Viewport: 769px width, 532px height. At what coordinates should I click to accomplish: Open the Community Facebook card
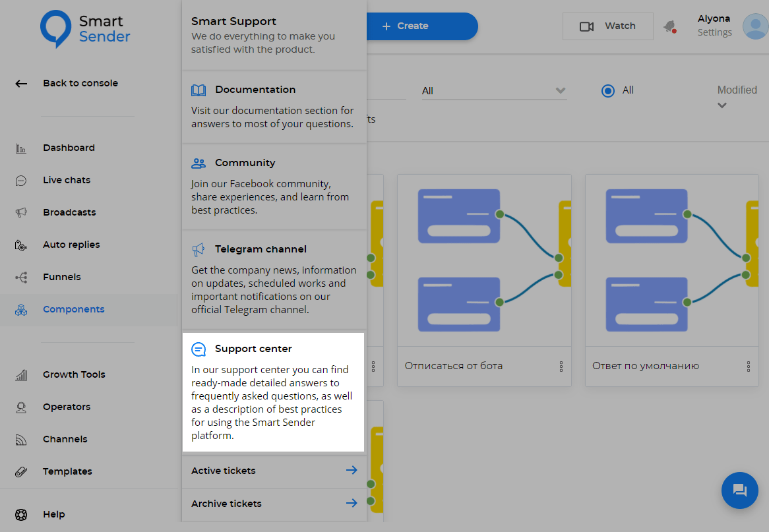click(274, 187)
